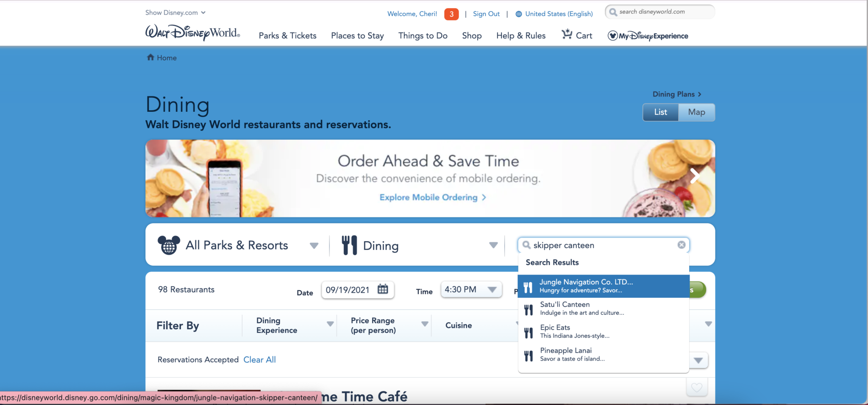Click the Home breadcrumb text
Viewport: 868px width, 405px height.
tap(167, 58)
